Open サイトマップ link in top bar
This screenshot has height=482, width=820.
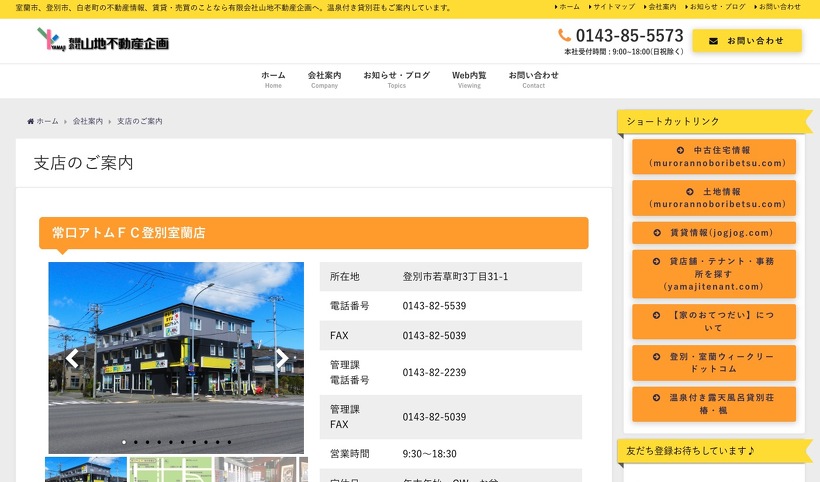(610, 7)
